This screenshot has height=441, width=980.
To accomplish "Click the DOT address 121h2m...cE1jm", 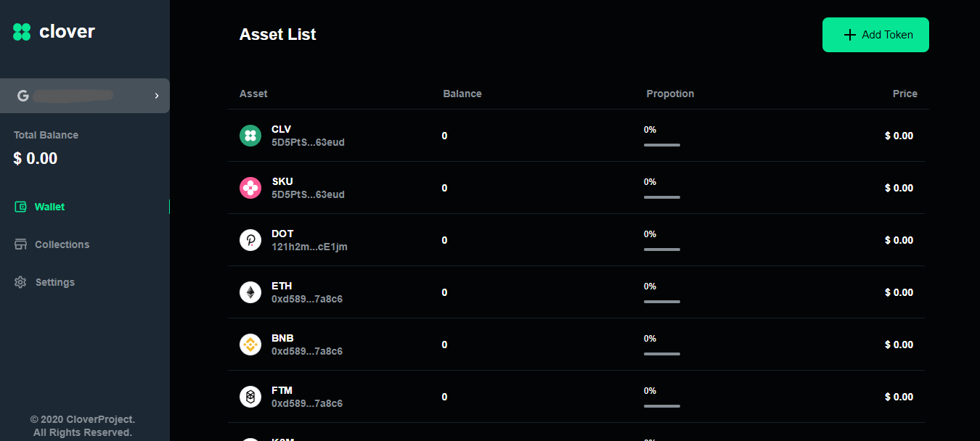I will click(309, 247).
